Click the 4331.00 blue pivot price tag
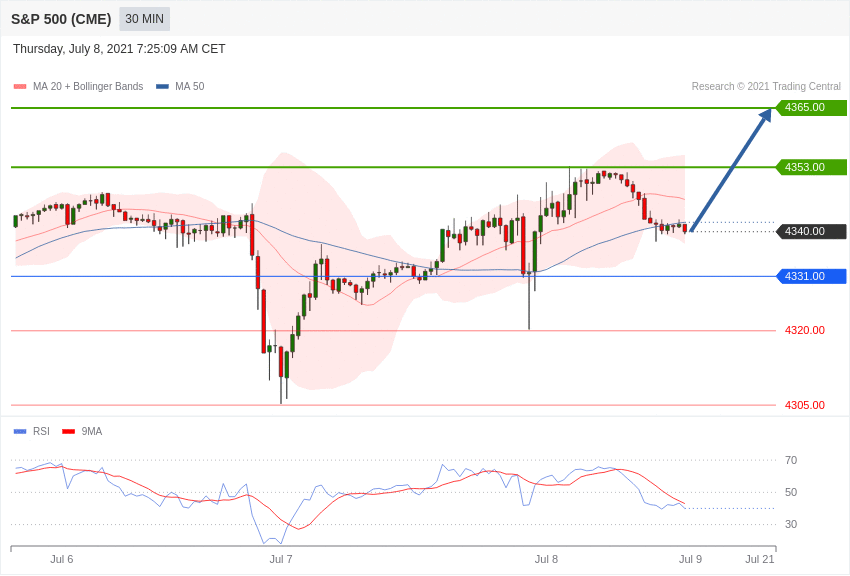Screen dimensions: 850x576 [x=812, y=276]
